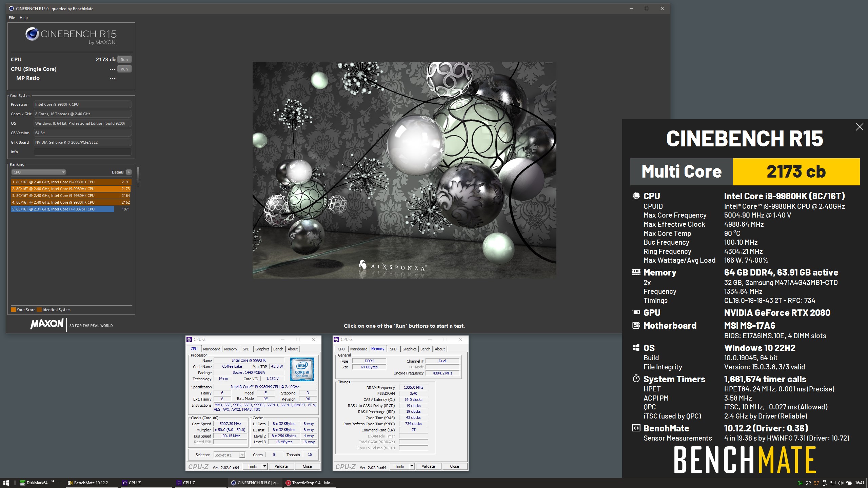The height and width of the screenshot is (488, 868).
Task: Close the BenchMate result overlay panel
Action: point(859,127)
